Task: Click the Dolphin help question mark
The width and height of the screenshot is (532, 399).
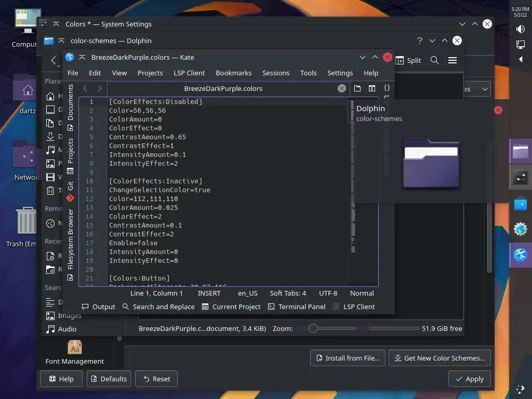Action: tap(420, 41)
